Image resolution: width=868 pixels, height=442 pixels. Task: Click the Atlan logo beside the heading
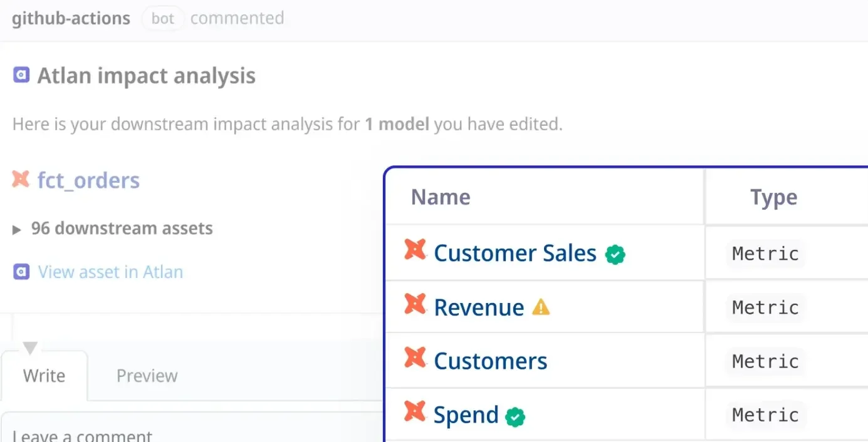[21, 75]
